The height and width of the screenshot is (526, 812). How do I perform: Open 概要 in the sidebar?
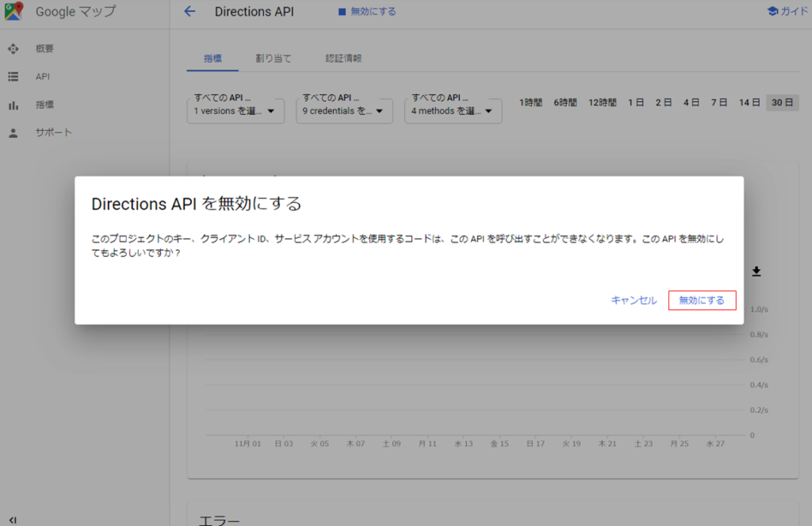click(x=44, y=48)
